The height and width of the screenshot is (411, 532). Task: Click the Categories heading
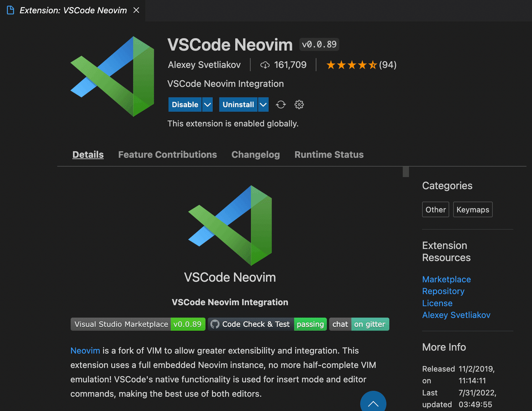coord(447,186)
